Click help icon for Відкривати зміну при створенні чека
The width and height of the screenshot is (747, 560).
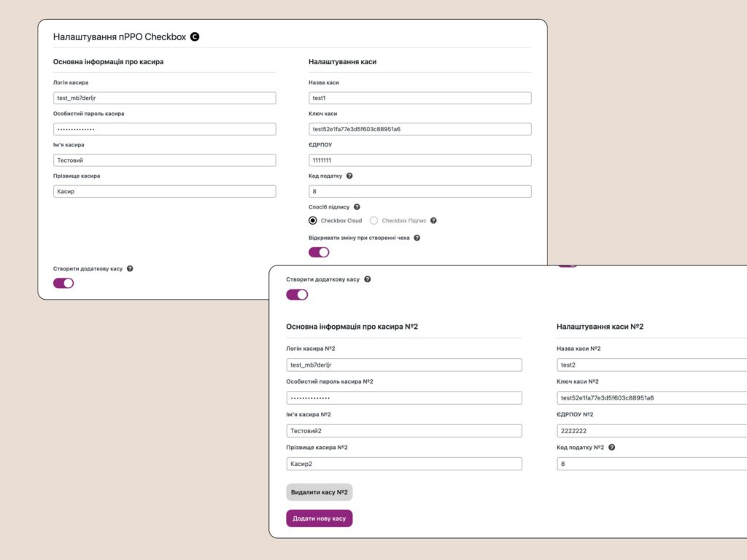pyautogui.click(x=417, y=238)
